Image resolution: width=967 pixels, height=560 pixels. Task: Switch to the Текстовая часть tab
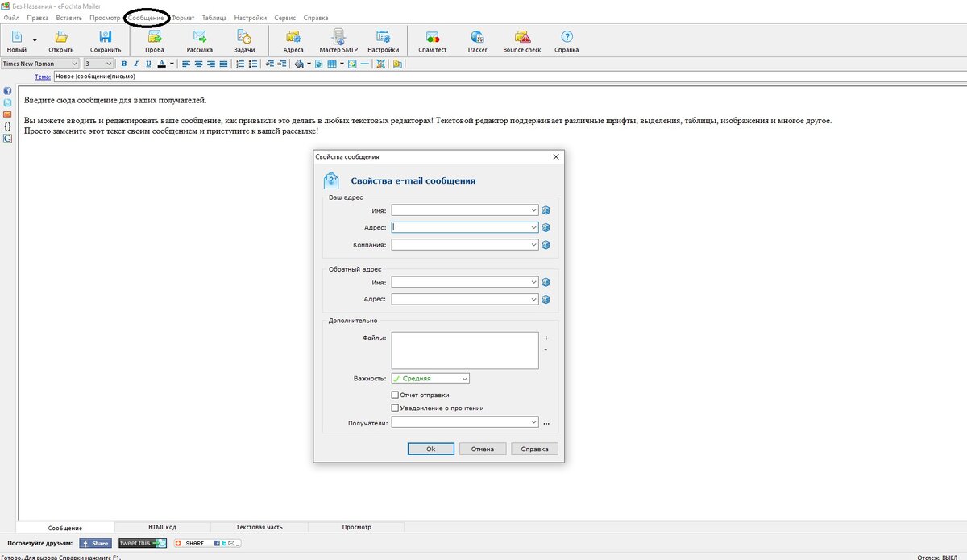point(259,527)
